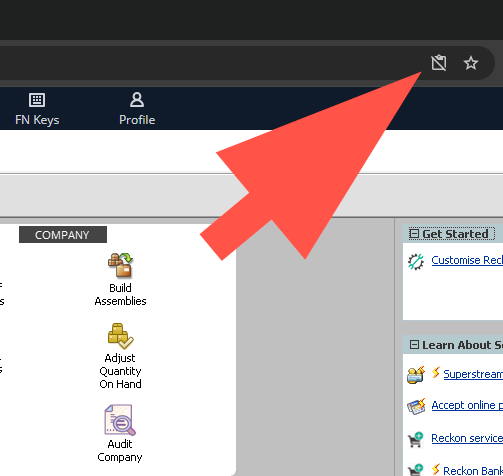
Task: Open the Superstream link
Action: click(473, 374)
